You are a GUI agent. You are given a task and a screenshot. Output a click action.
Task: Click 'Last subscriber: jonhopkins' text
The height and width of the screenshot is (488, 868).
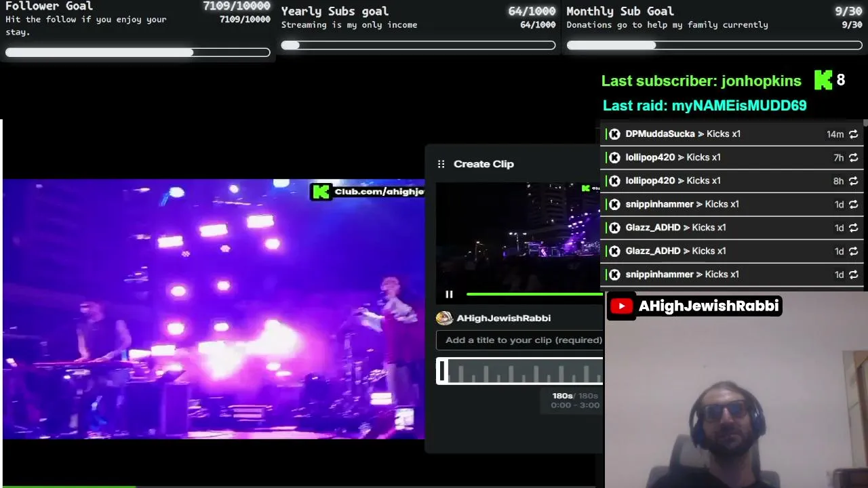(x=701, y=81)
